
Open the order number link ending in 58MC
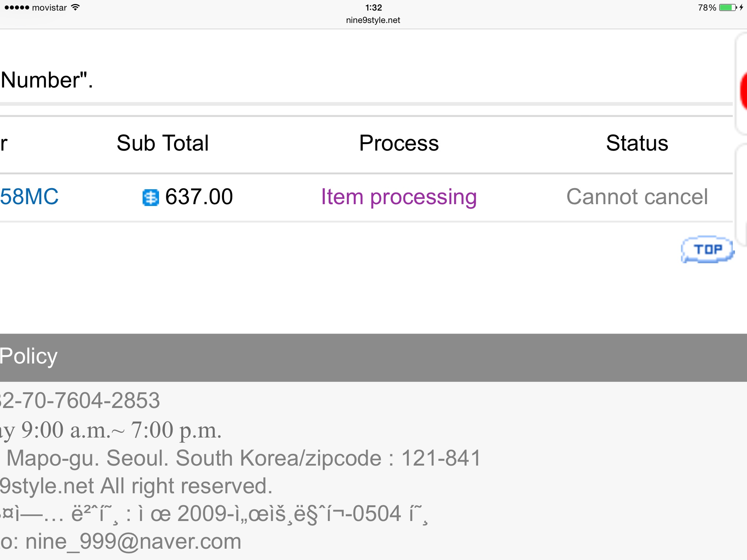tap(29, 197)
